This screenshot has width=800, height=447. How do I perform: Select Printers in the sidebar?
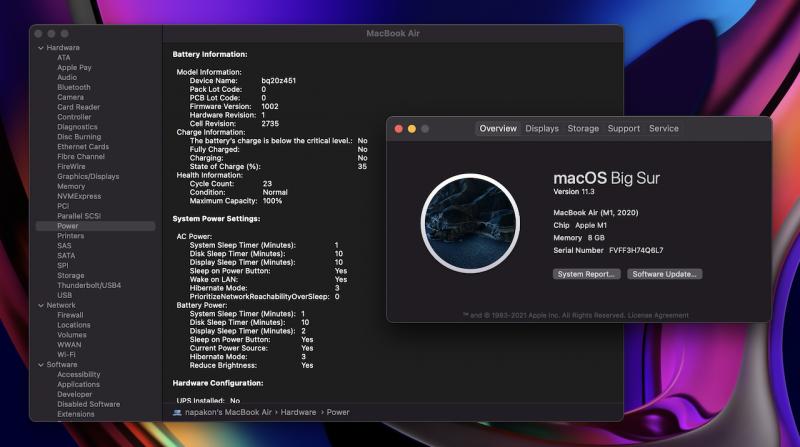70,236
